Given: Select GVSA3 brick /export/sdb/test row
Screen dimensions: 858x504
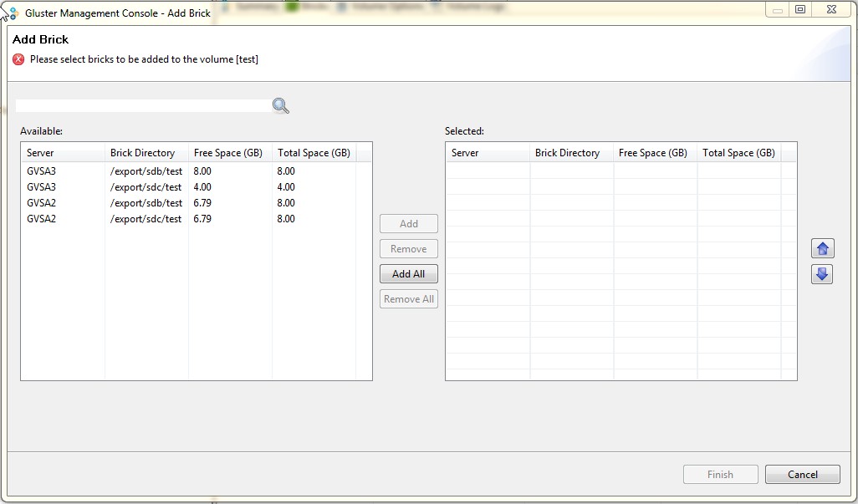Looking at the screenshot, I should click(x=146, y=171).
